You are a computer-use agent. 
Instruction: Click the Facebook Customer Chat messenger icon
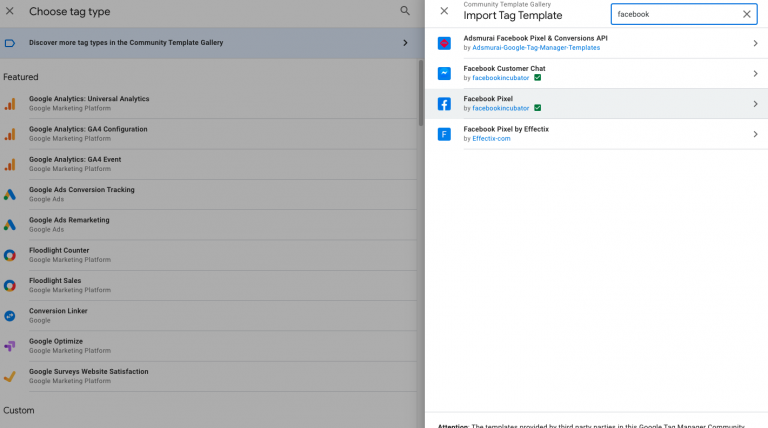[444, 73]
